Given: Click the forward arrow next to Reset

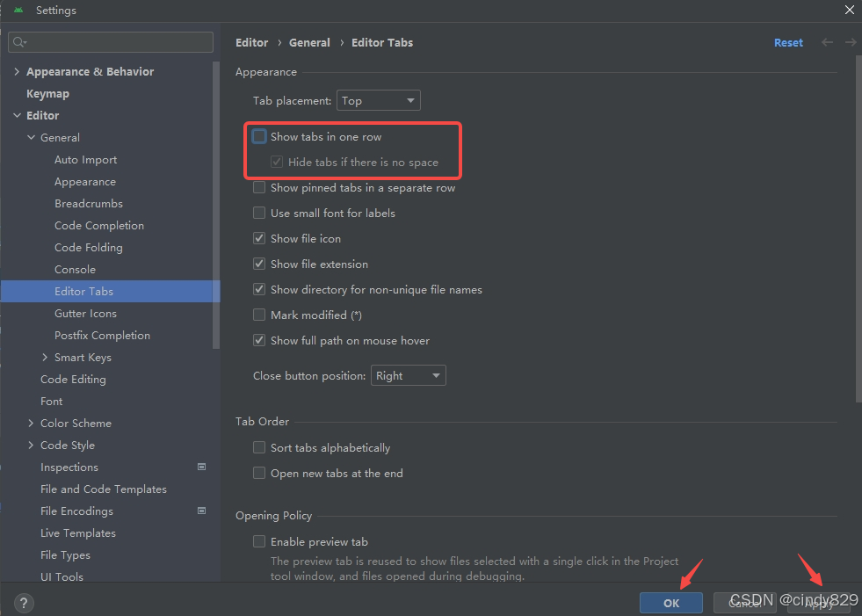Looking at the screenshot, I should [x=851, y=42].
